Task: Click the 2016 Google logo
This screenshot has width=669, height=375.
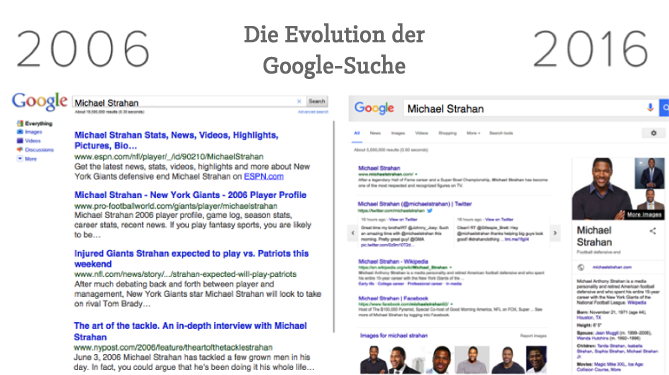Action: tap(374, 108)
